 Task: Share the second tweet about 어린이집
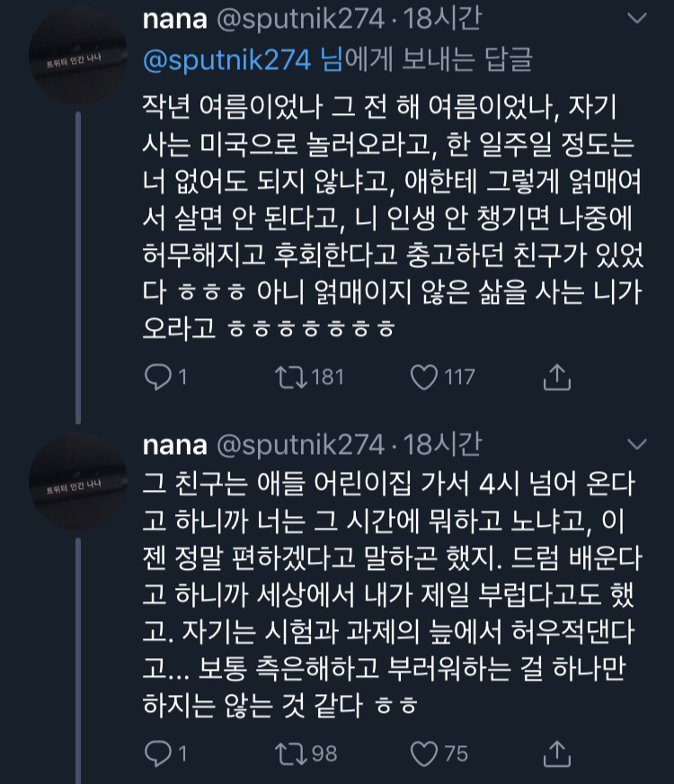point(557,752)
